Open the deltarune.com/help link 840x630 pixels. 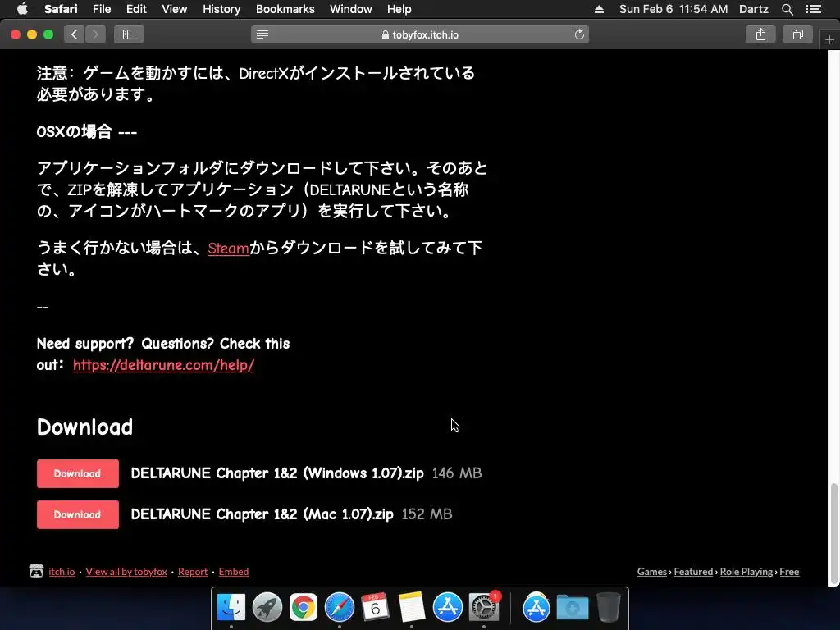[x=163, y=365]
